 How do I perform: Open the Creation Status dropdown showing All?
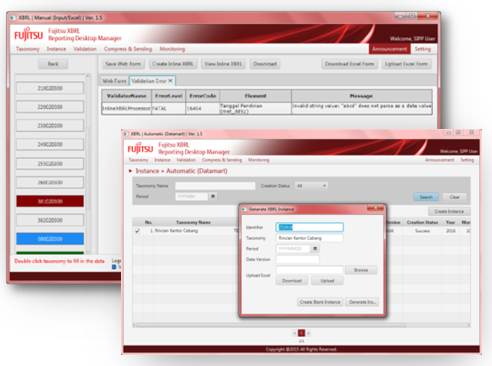point(311,186)
